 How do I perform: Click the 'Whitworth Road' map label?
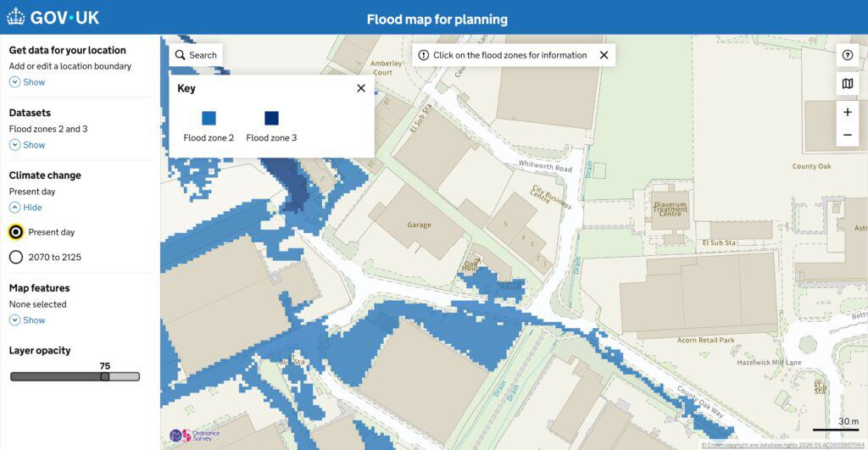(545, 166)
